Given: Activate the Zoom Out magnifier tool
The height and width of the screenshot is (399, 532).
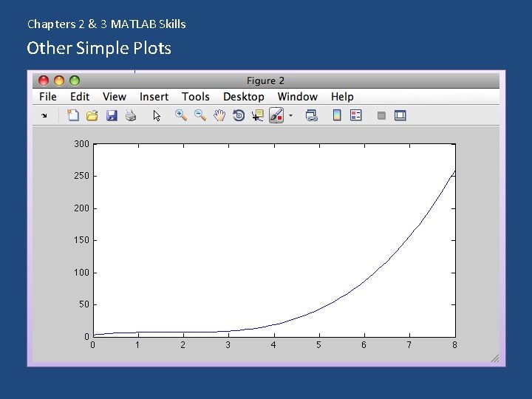Looking at the screenshot, I should point(200,115).
